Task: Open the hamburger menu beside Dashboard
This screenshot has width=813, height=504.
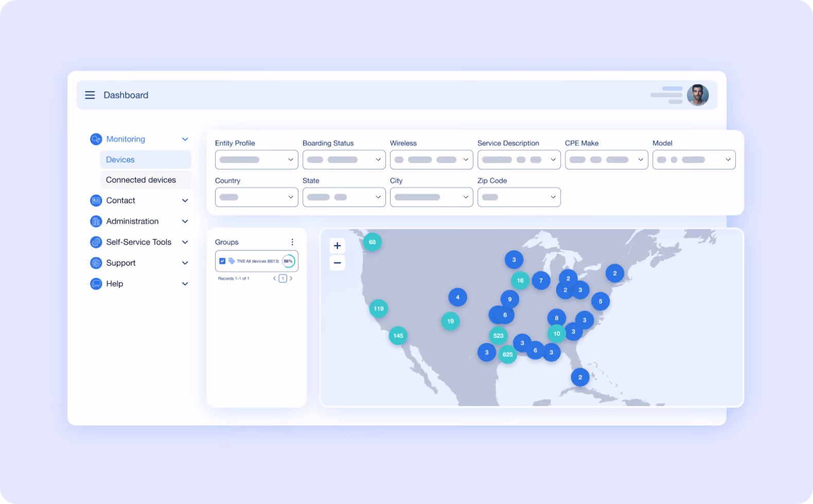Action: click(90, 95)
